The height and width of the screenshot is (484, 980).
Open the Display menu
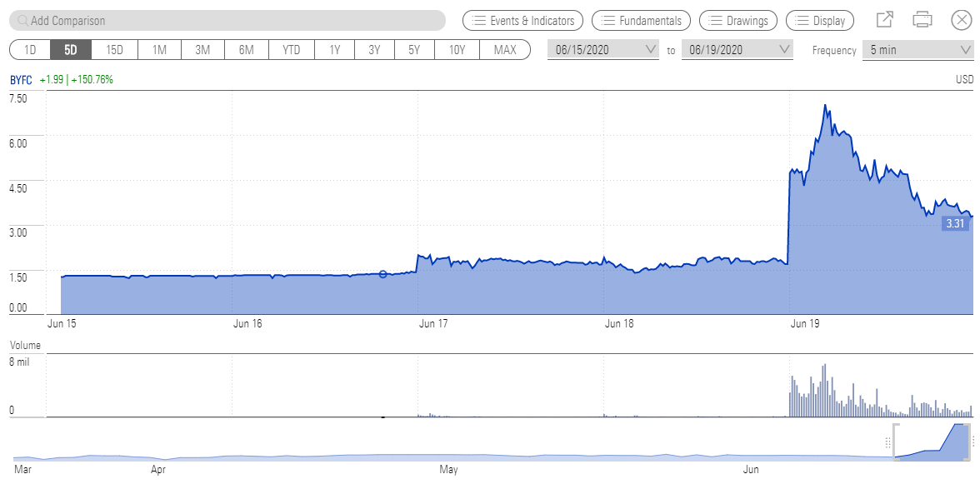(820, 20)
